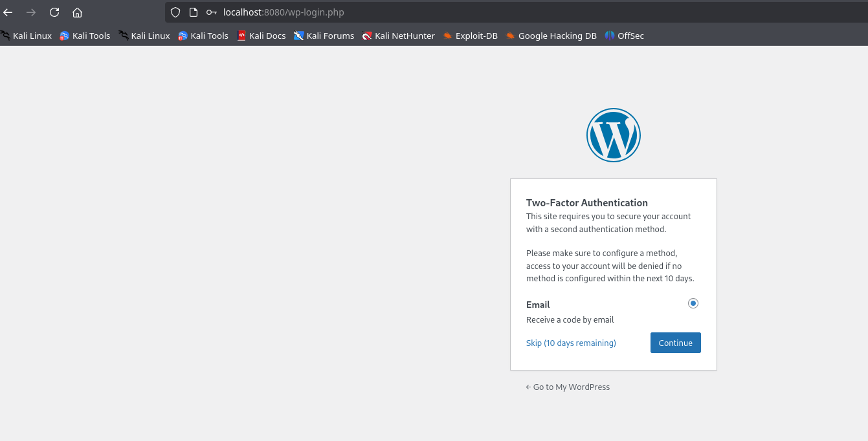Click the 'Receive a code by email' text

(570, 319)
